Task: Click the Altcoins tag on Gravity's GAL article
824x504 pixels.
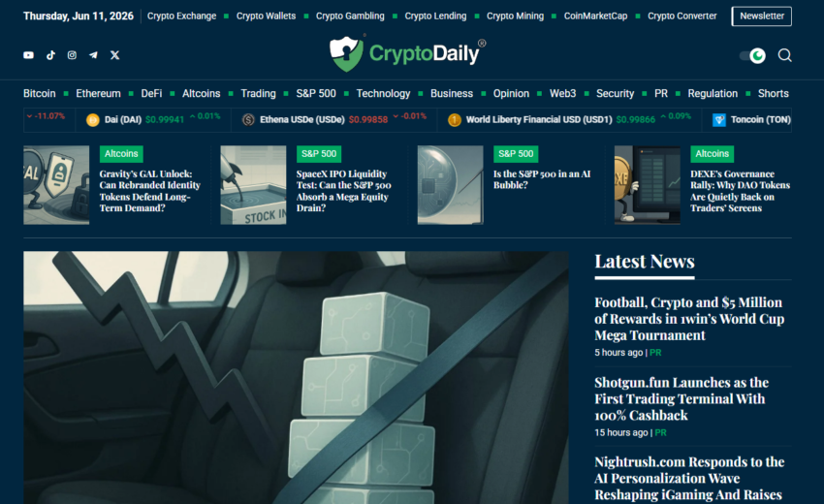Action: (121, 154)
